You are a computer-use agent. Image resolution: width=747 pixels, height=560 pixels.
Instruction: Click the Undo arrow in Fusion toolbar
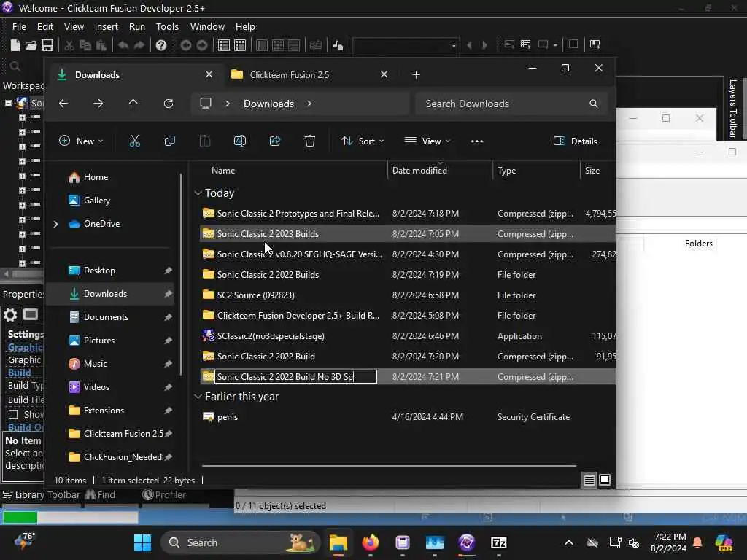click(123, 45)
